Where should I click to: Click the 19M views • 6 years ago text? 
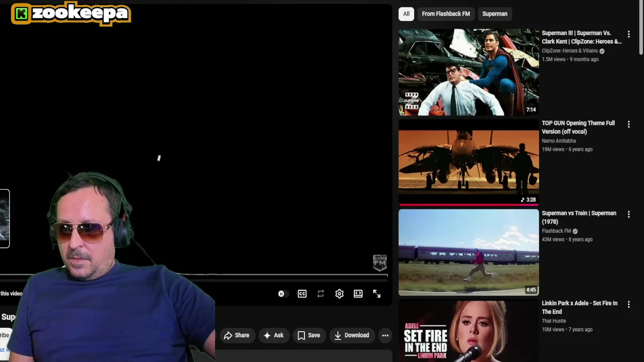567,149
